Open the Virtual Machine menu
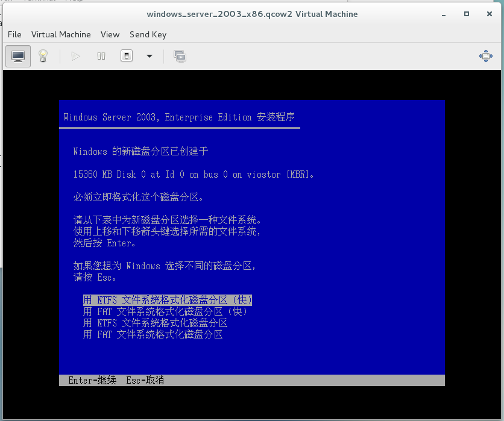 click(61, 35)
